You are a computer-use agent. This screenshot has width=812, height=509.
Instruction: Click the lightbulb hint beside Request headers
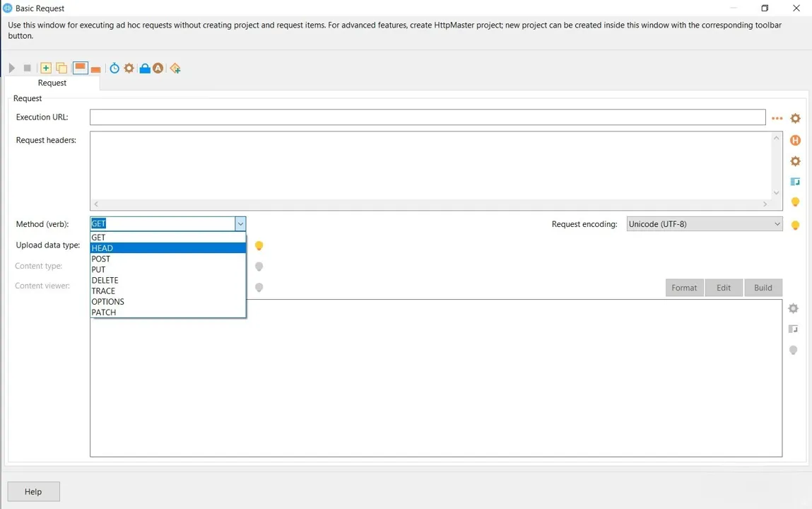[796, 202]
